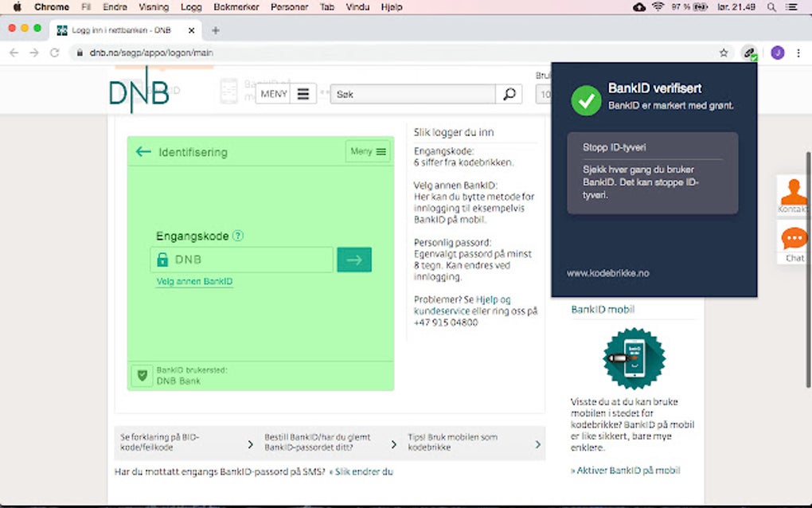The height and width of the screenshot is (508, 812).
Task: Open the Personer menu
Action: [290, 7]
